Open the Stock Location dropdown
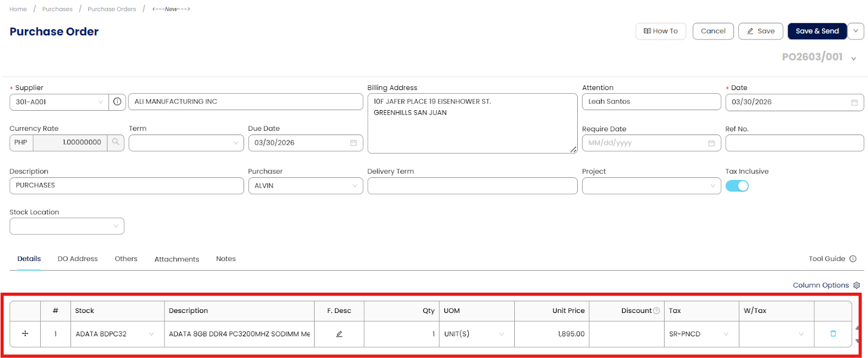The image size is (868, 358). click(x=67, y=226)
